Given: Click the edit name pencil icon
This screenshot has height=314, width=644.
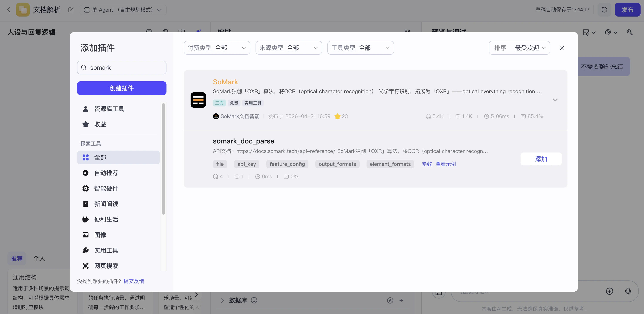Looking at the screenshot, I should [x=71, y=10].
